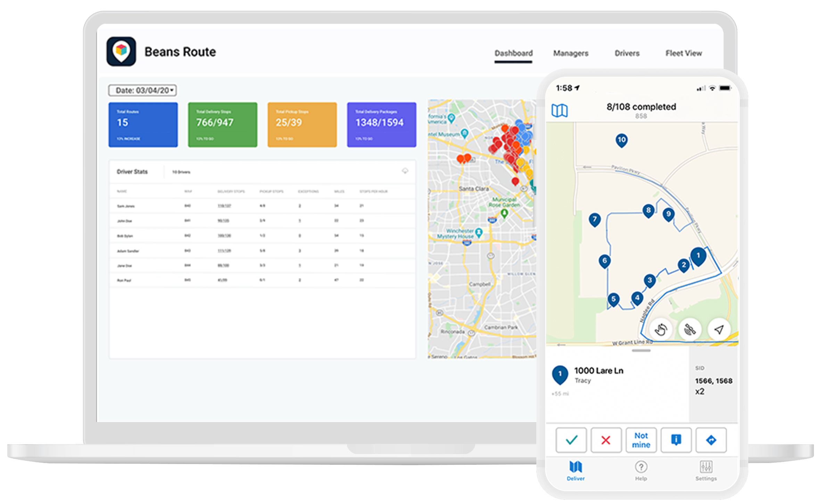Screen dimensions: 824x504
Task: Sort by the Exceptions column header
Action: pos(308,191)
